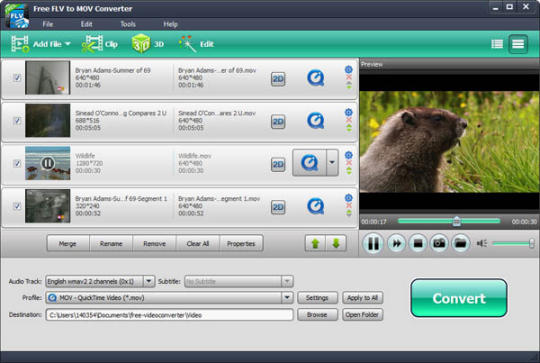Open the Profile dropdown list
The image size is (540, 363).
(x=287, y=298)
